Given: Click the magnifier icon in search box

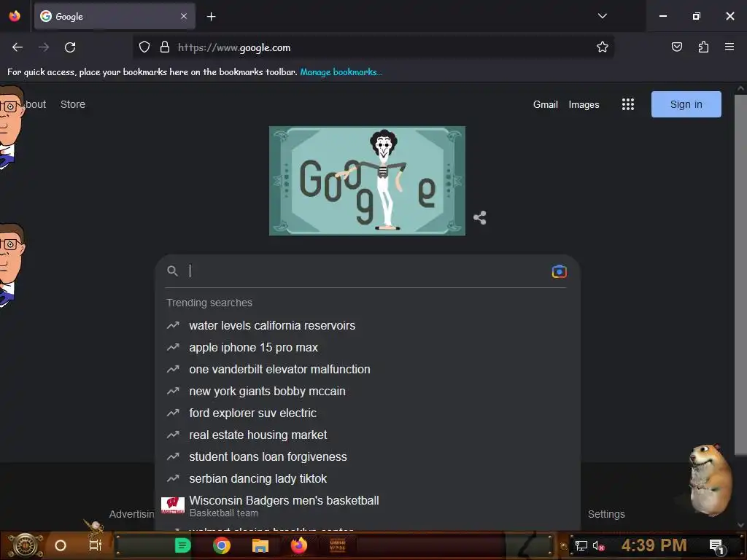Looking at the screenshot, I should point(172,271).
